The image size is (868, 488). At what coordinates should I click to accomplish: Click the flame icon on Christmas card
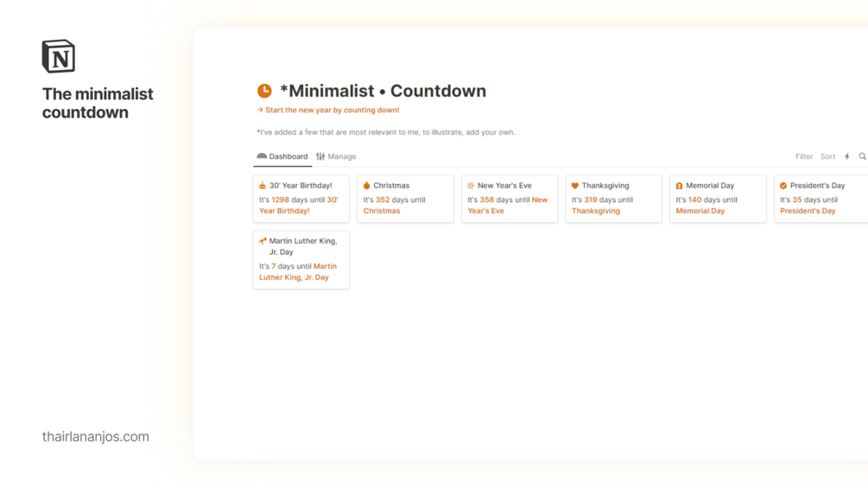point(366,186)
